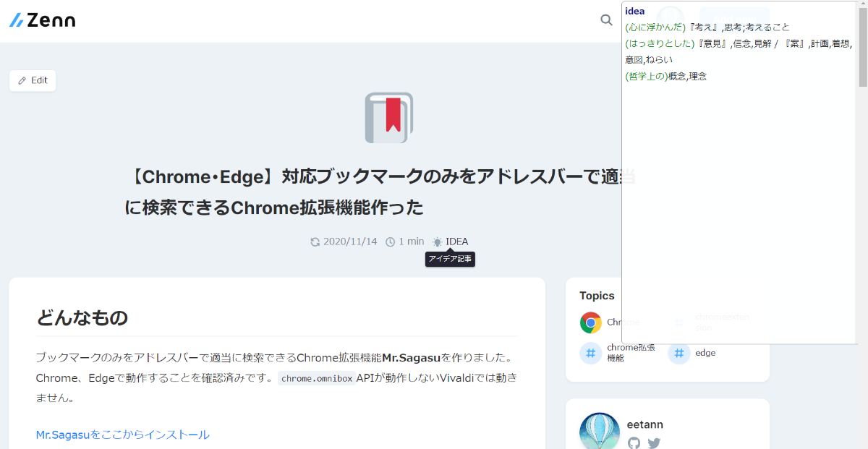Click the IDEA article type label
Image resolution: width=868 pixels, height=449 pixels.
pyautogui.click(x=457, y=241)
